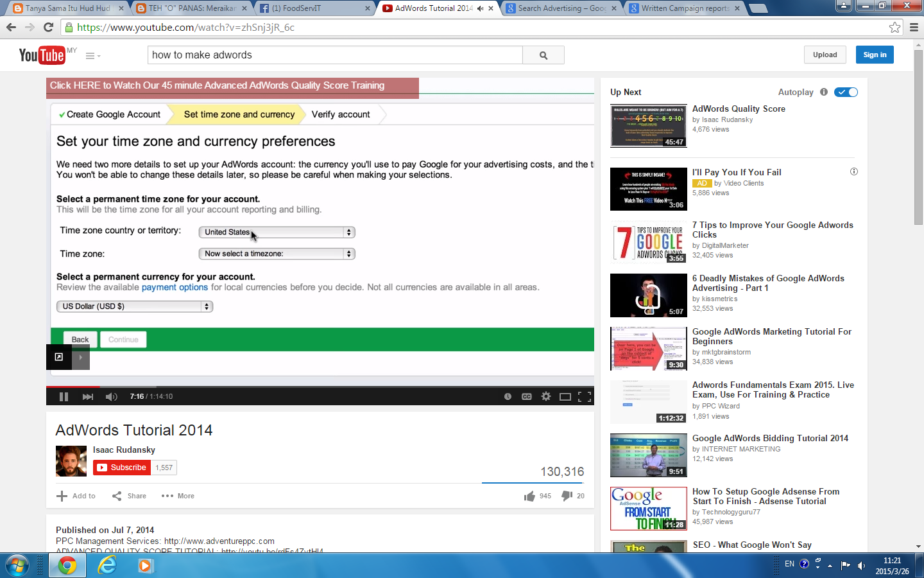The height and width of the screenshot is (578, 924).
Task: Open the media player taskbar icon
Action: 145,566
